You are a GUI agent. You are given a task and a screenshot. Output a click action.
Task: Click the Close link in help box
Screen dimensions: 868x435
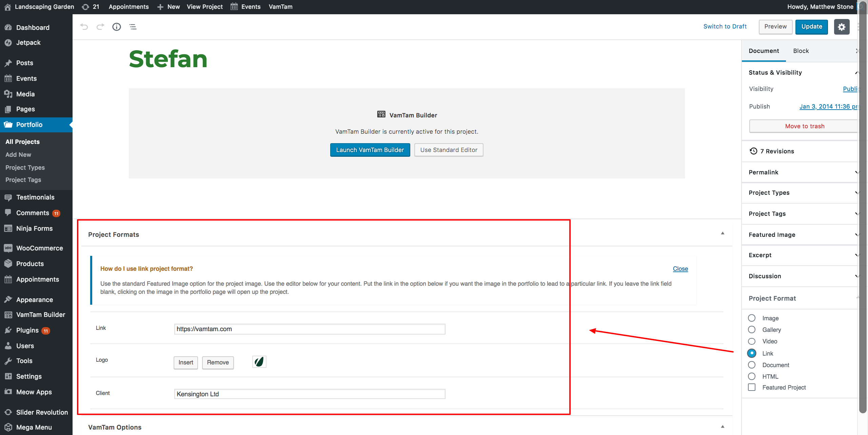680,269
